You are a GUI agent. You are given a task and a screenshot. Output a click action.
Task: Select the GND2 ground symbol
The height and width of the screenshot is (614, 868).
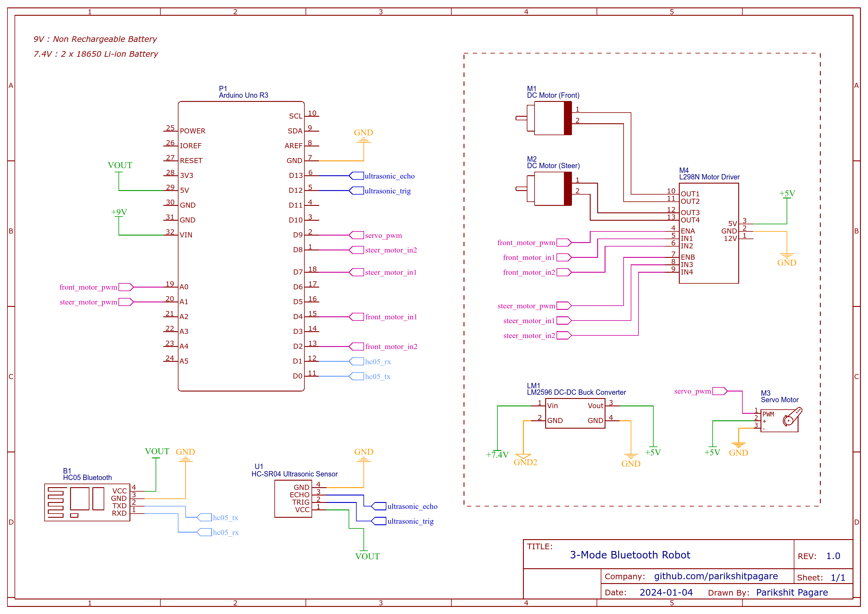[525, 460]
